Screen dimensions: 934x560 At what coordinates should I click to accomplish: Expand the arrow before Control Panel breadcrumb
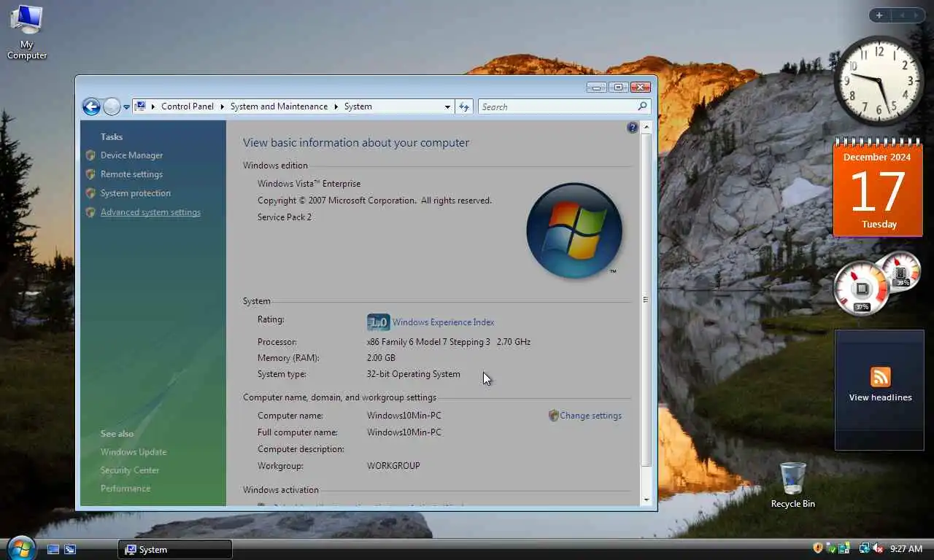click(x=153, y=106)
